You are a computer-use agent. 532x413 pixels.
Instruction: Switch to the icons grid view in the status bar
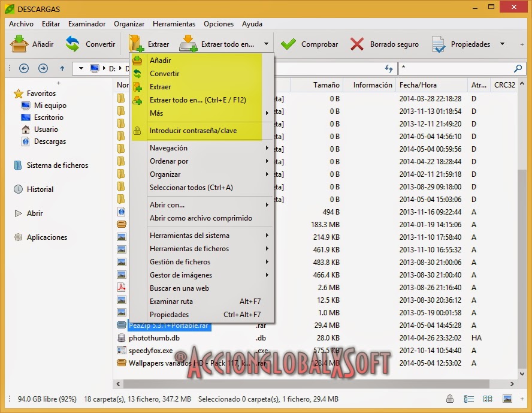coord(488,399)
